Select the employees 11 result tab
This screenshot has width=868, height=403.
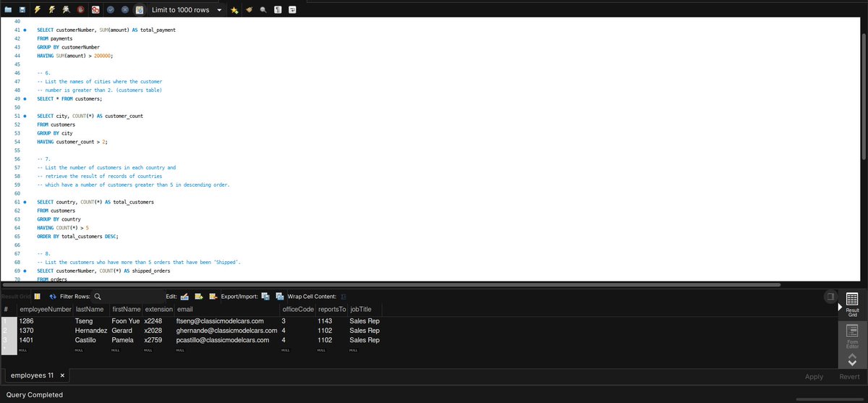coord(32,376)
